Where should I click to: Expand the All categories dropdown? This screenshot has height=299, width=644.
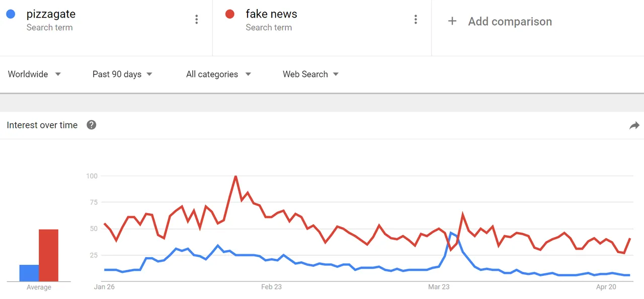(x=218, y=74)
